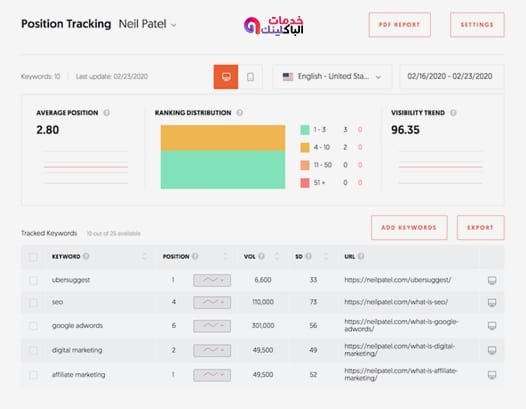Click desktop SERP icon in affiliate marketing row
Screen dimensions: 526x409
[x=492, y=375]
